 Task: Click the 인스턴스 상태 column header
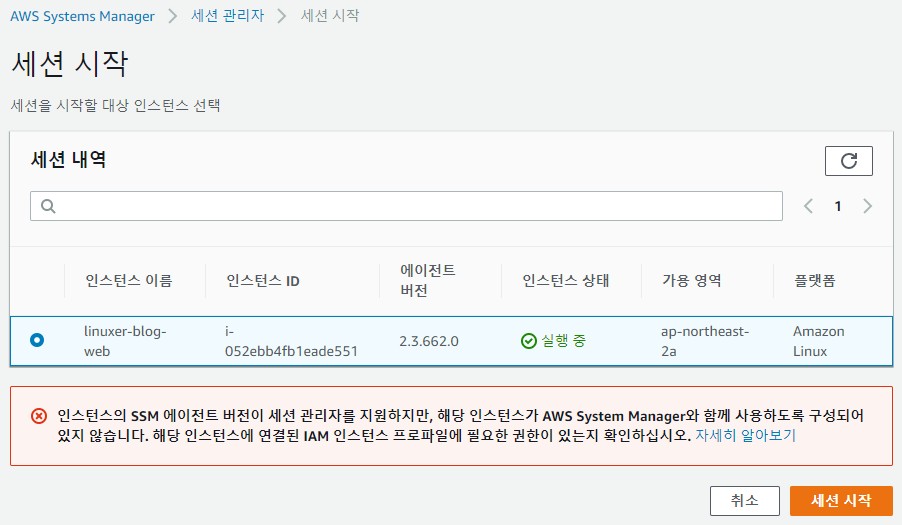pyautogui.click(x=565, y=281)
